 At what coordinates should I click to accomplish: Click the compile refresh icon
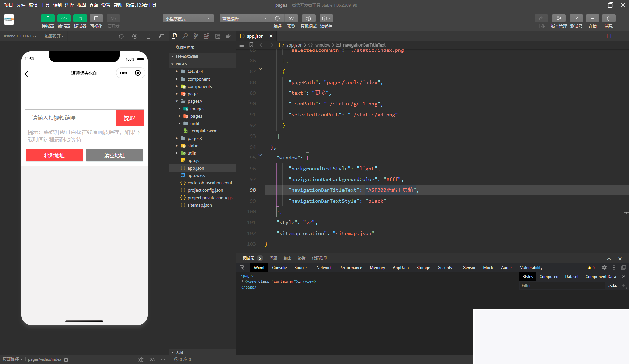[277, 18]
